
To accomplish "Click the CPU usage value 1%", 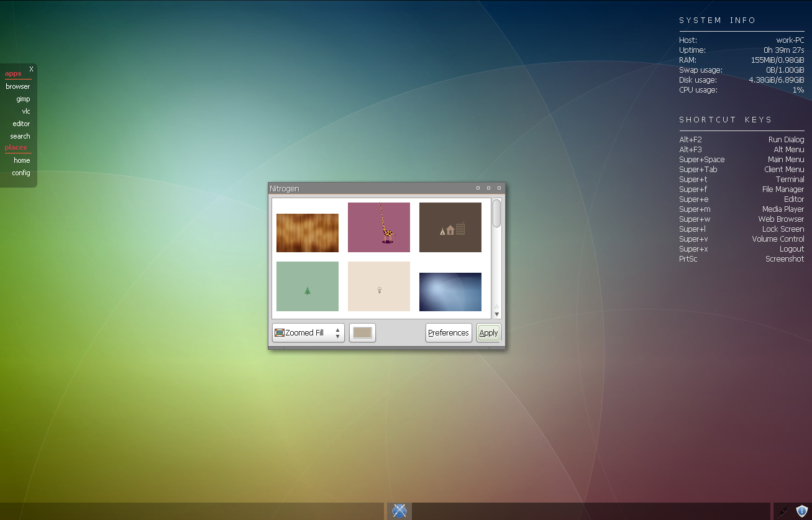I will [x=798, y=90].
